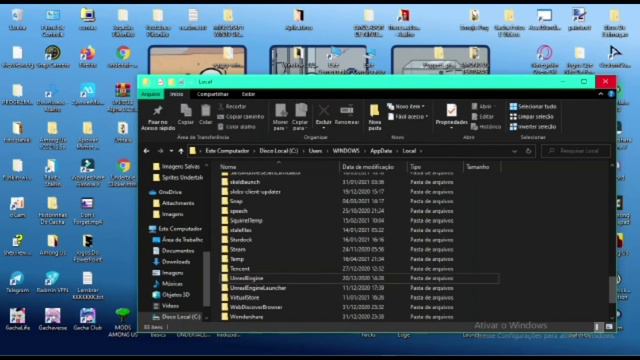Sort by the Tipo column header

point(435,167)
